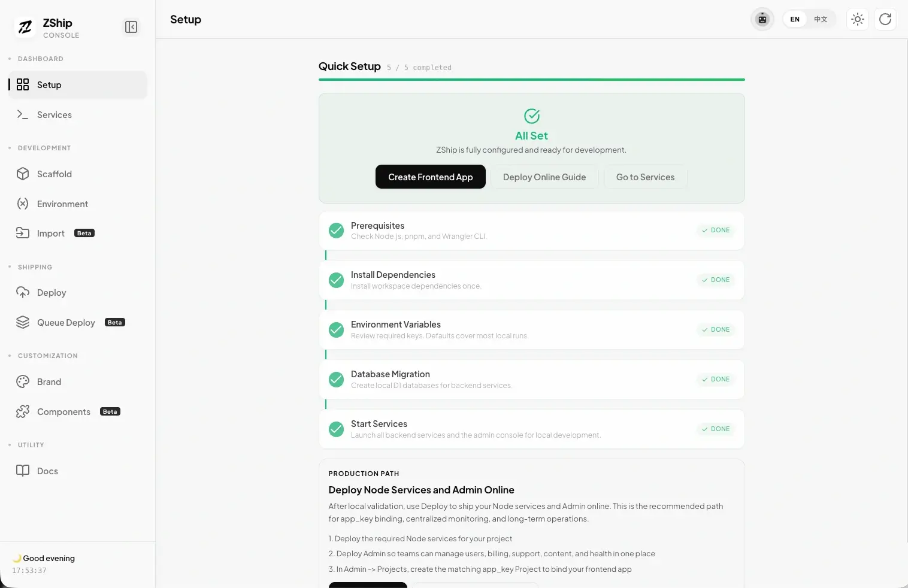Viewport: 908px width, 588px height.
Task: Toggle light/dark theme sun icon
Action: point(858,19)
